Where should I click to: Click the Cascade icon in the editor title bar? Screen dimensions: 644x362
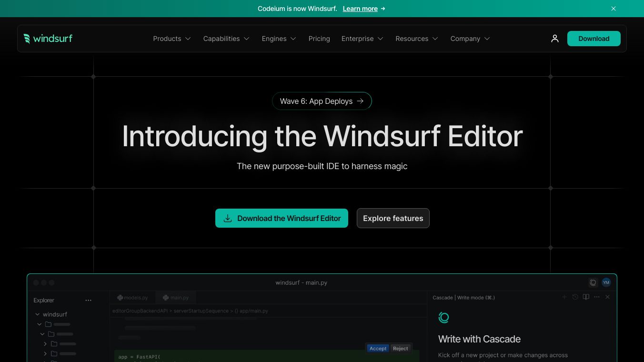click(593, 282)
